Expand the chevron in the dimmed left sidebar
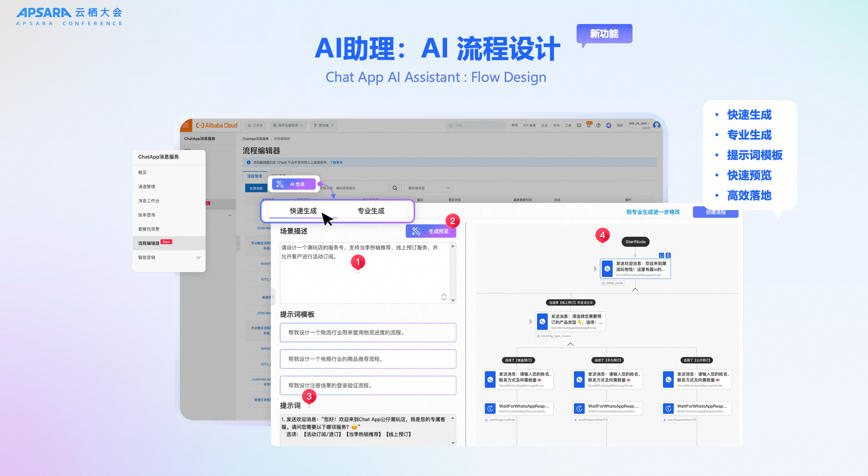 [x=230, y=215]
